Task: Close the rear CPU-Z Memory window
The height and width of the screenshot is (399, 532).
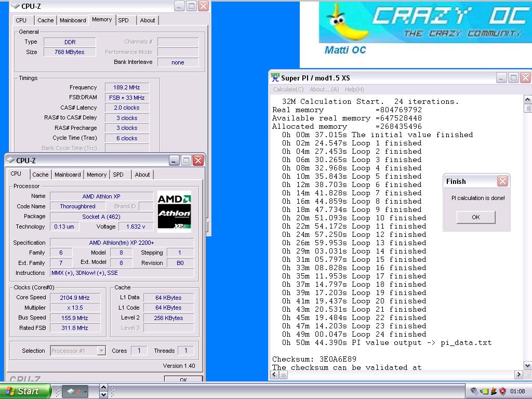Action: (x=203, y=6)
